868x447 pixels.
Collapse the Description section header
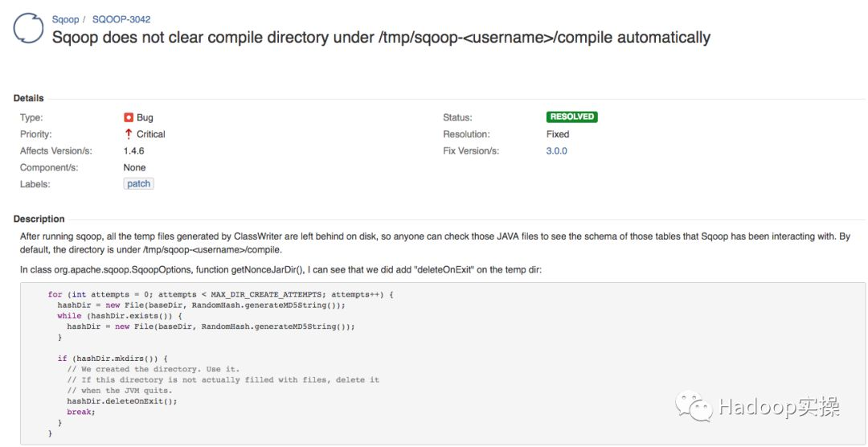(39, 219)
